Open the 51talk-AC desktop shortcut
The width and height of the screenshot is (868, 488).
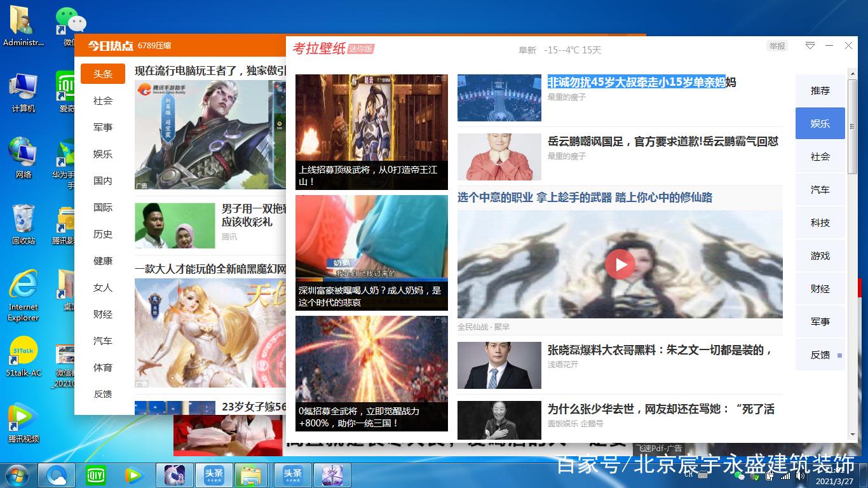tap(24, 356)
